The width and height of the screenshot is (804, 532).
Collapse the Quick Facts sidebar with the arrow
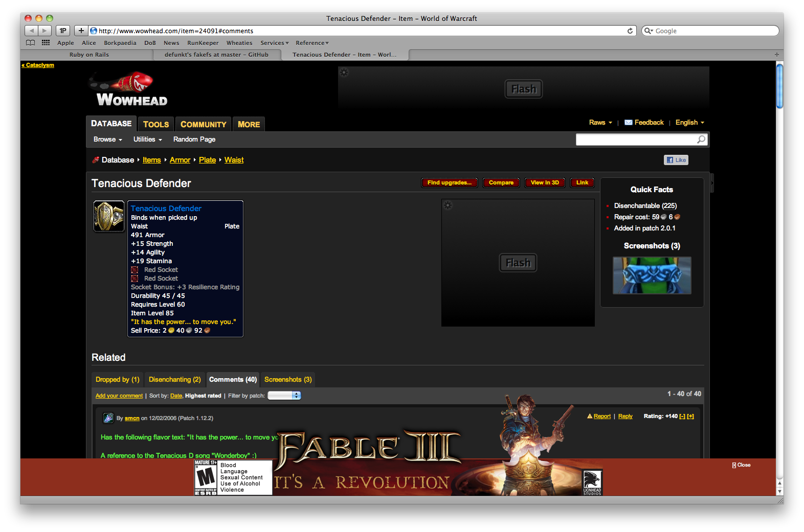pos(712,183)
